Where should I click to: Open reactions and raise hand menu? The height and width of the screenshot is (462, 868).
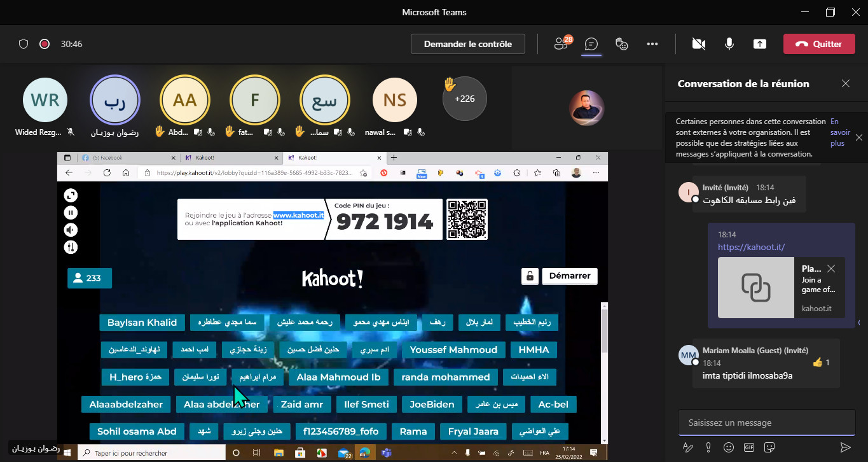tap(622, 44)
